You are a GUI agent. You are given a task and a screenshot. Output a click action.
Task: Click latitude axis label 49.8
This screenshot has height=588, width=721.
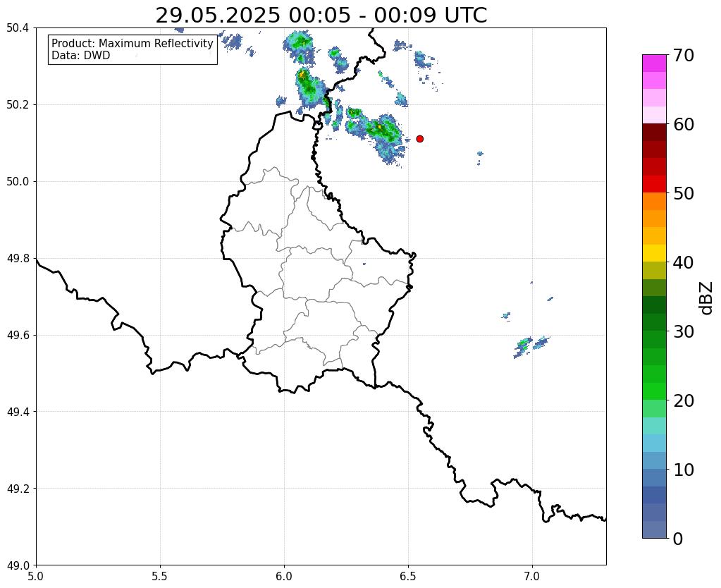pos(18,259)
